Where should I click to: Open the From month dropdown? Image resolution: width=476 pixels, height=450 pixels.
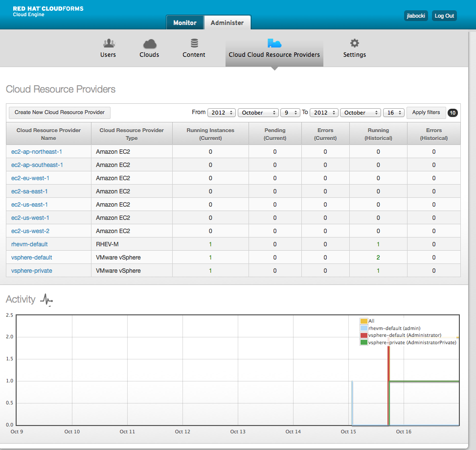tap(258, 113)
